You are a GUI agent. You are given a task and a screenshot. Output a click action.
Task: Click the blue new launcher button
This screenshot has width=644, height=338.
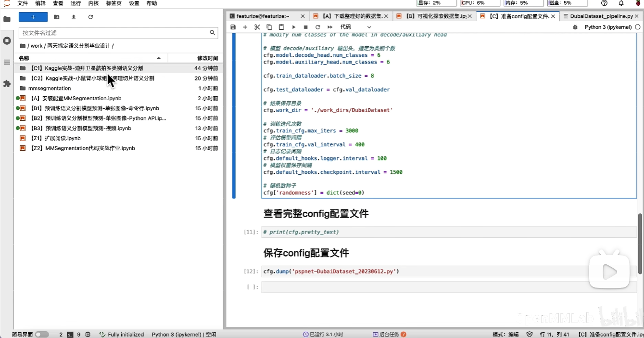[x=33, y=17]
